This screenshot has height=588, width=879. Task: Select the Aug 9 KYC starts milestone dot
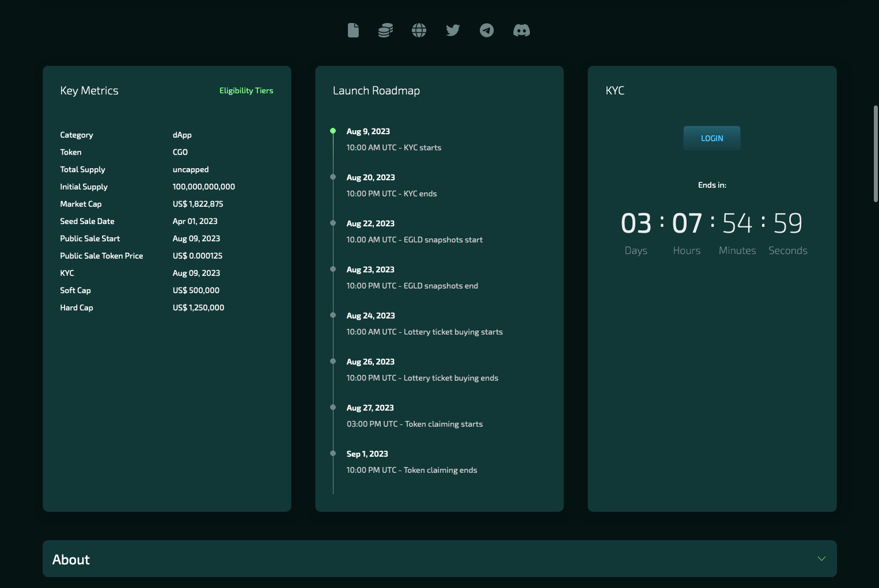point(333,131)
